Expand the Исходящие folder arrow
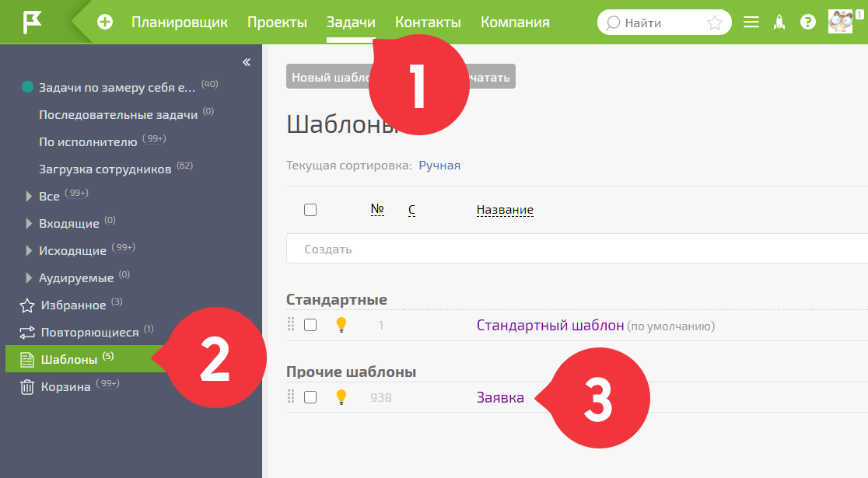 (x=29, y=250)
